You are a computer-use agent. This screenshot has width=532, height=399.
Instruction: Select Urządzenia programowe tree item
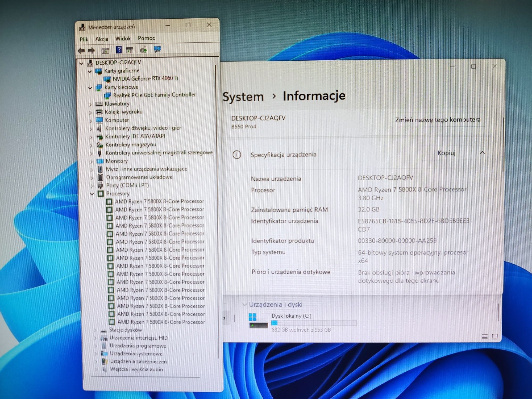[138, 346]
